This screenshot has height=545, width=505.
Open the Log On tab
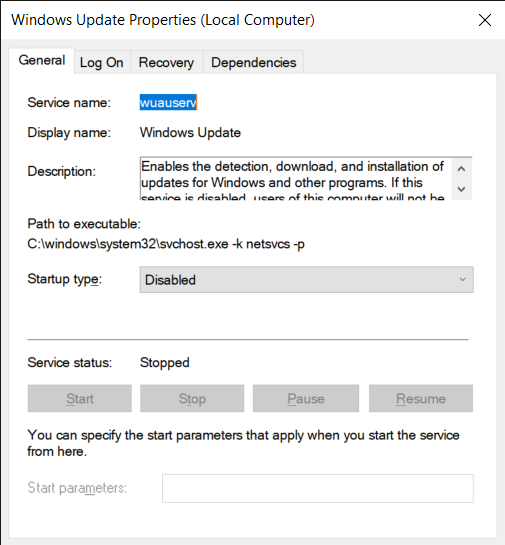point(101,63)
